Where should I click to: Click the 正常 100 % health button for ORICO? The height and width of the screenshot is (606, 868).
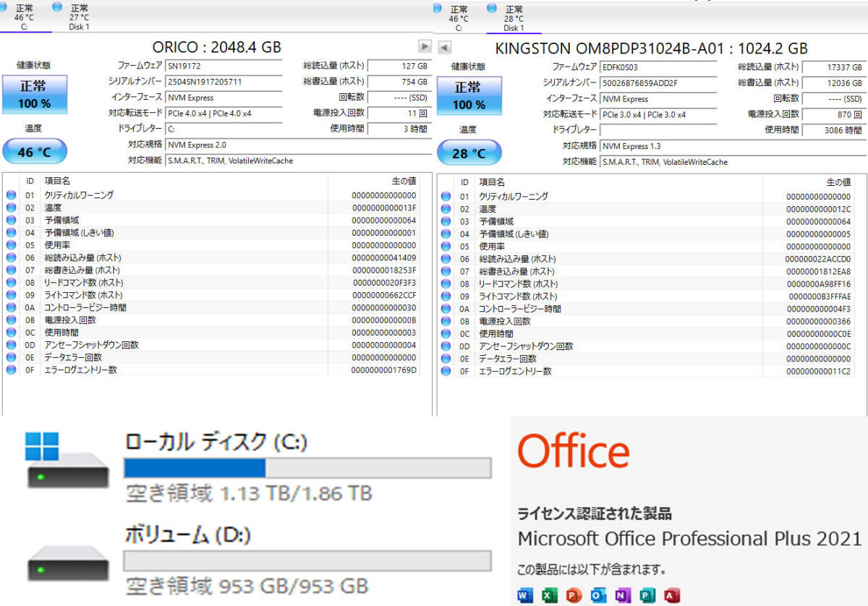click(x=34, y=94)
